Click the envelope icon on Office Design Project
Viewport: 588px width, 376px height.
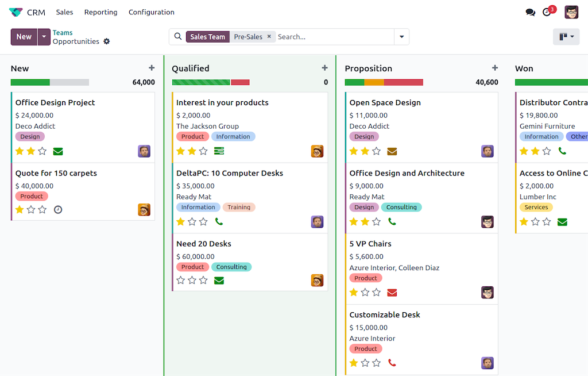pos(58,151)
